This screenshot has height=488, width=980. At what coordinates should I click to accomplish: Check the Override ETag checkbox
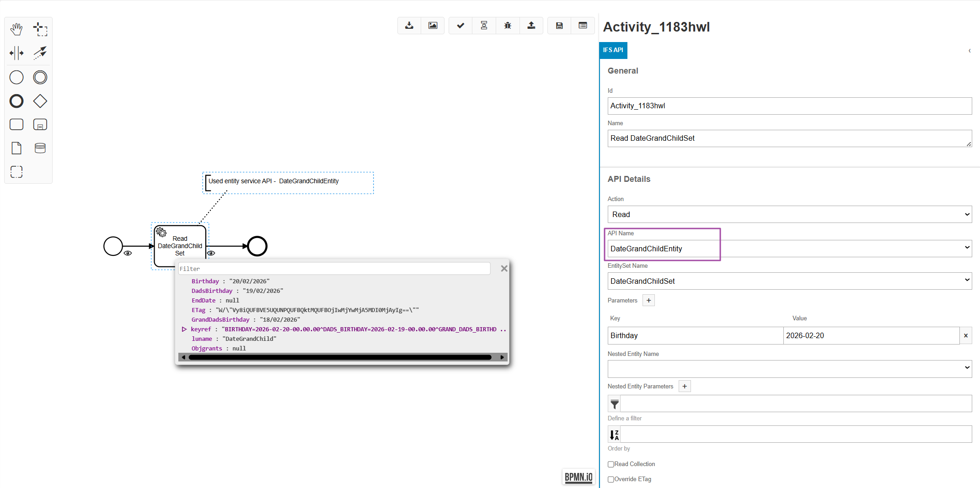click(x=610, y=479)
